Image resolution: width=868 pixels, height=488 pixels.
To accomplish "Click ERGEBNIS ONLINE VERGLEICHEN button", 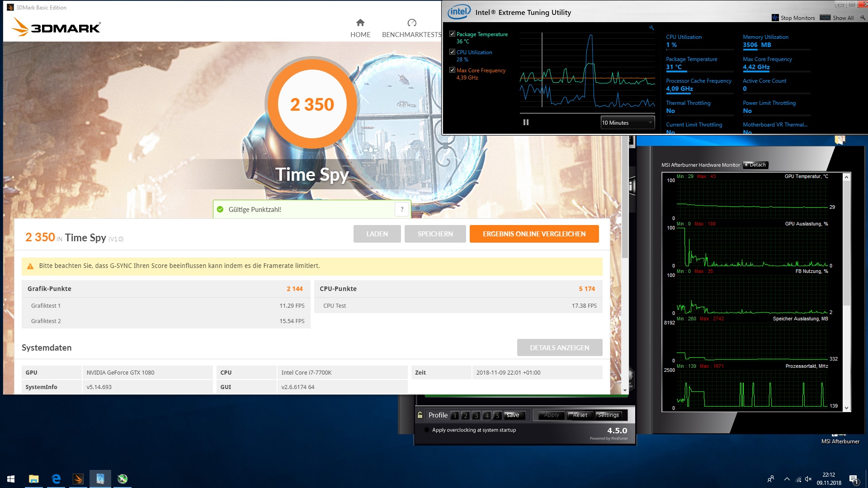I will click(534, 234).
